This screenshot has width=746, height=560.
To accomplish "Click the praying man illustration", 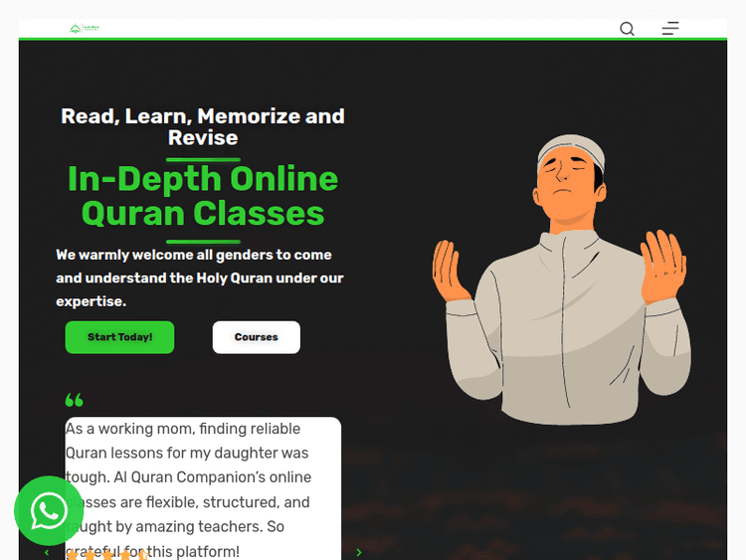I will 561,280.
